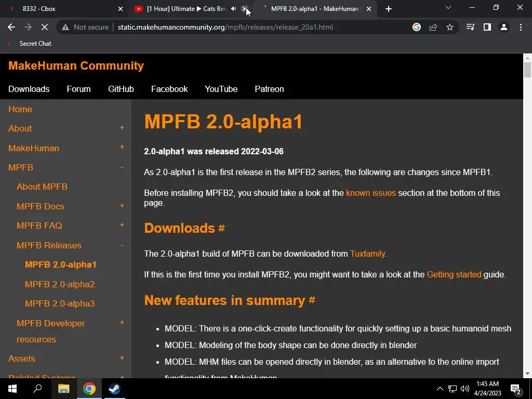Follow the known issues link

[x=371, y=193]
